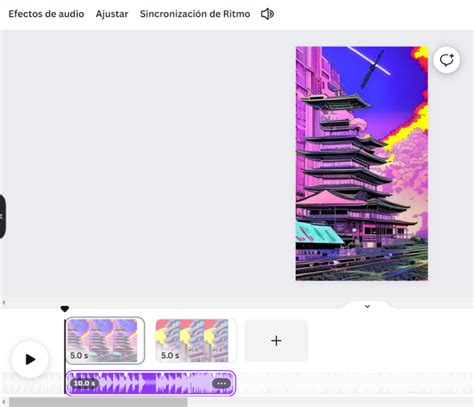
Task: Open the comment bubble with sparkle icon
Action: tap(447, 60)
